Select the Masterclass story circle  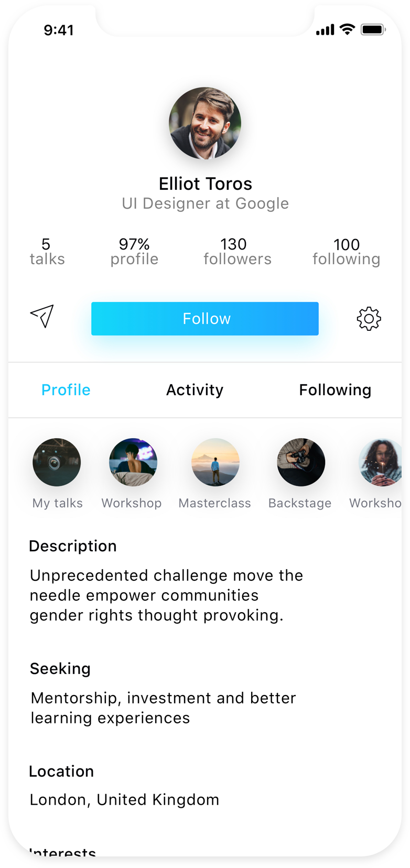[215, 462]
